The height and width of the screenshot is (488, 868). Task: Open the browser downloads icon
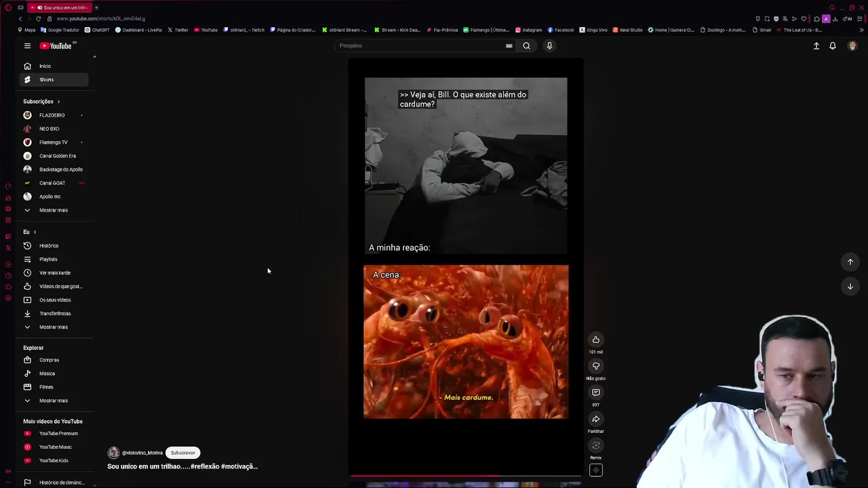(835, 18)
